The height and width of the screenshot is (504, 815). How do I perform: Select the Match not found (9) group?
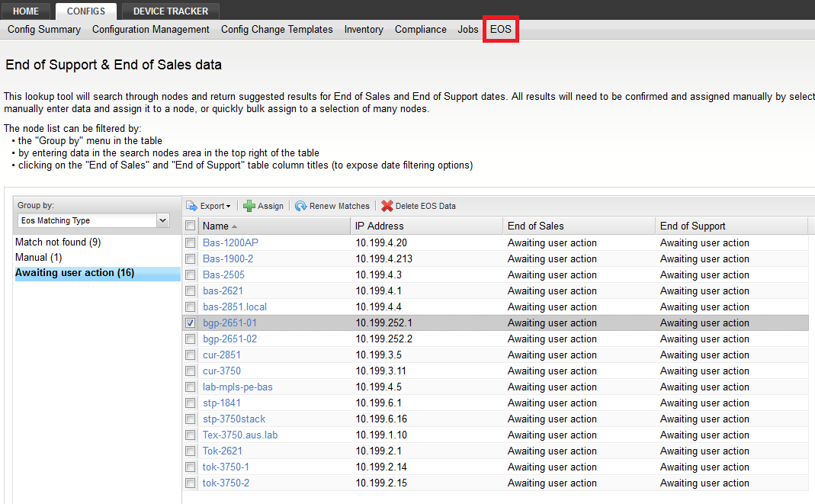(58, 242)
